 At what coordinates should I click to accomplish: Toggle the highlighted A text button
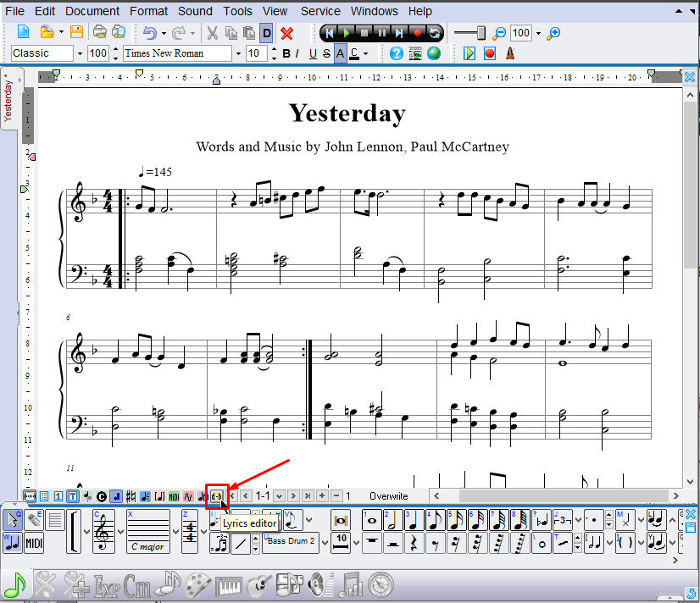click(340, 53)
